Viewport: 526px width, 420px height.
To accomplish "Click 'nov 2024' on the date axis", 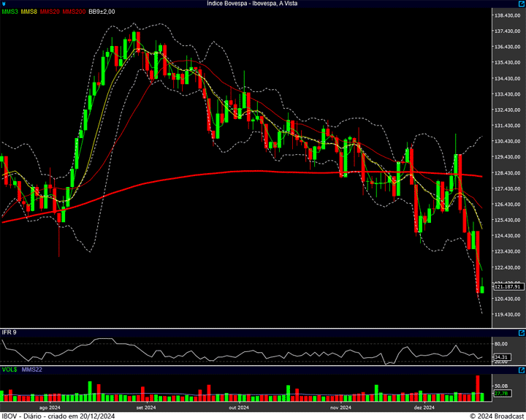I will click(340, 407).
